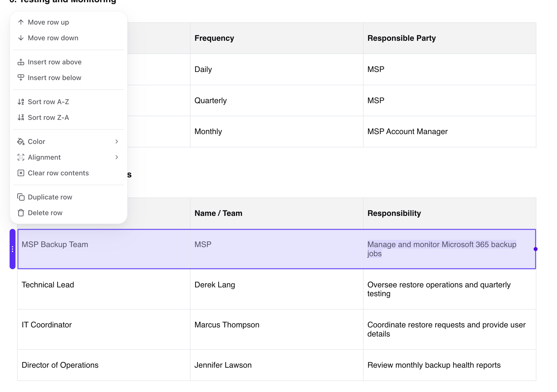
Task: Select Insert row below menu entry
Action: (69, 78)
